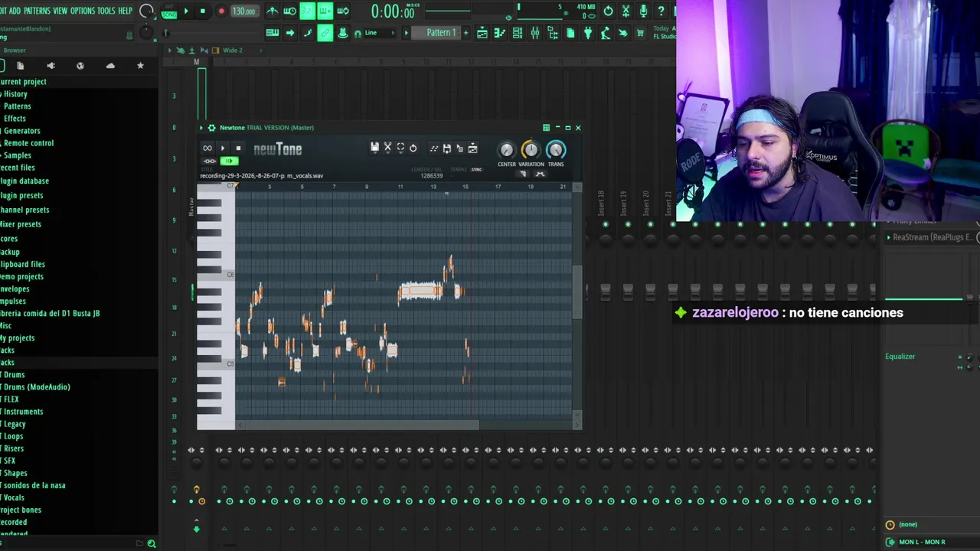Click the left lower button under VARIATION knob
Viewport: 980px width, 551px height.
523,174
